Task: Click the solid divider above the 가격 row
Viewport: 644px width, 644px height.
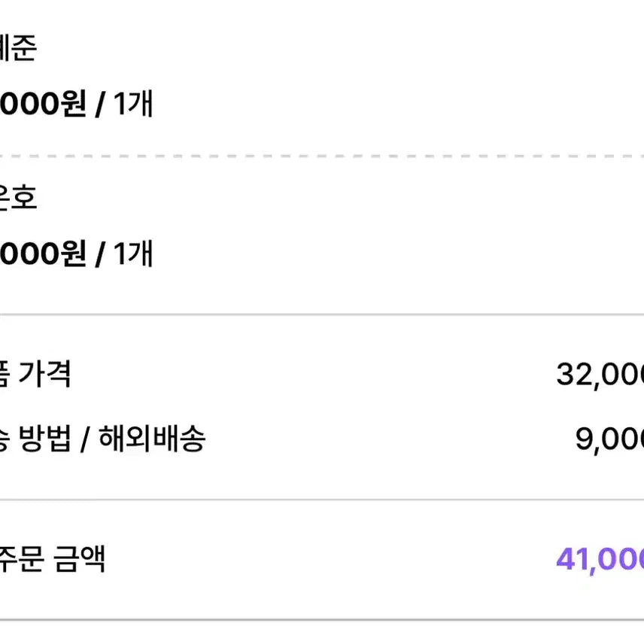Action: point(322,314)
